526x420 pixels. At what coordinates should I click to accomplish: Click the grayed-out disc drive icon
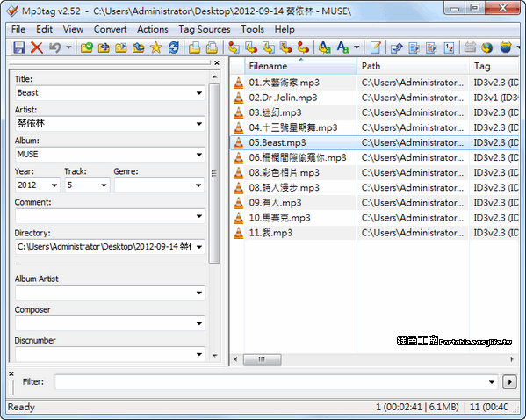click(470, 47)
